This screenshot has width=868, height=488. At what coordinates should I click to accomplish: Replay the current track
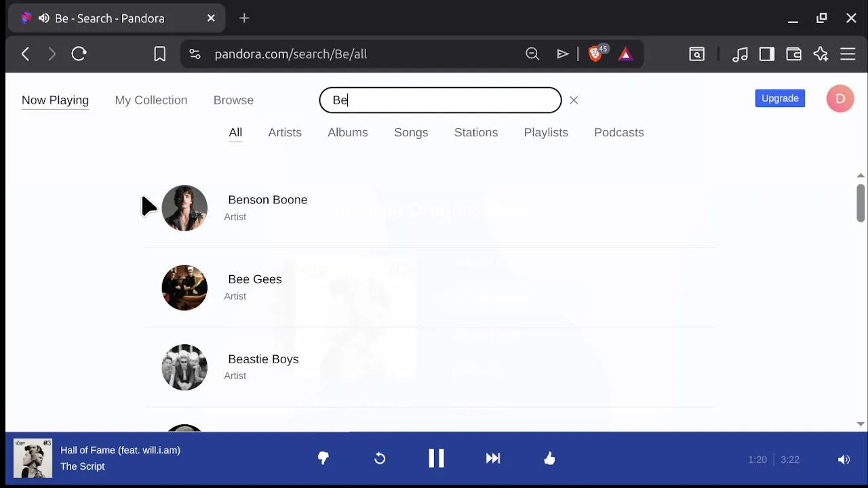380,459
